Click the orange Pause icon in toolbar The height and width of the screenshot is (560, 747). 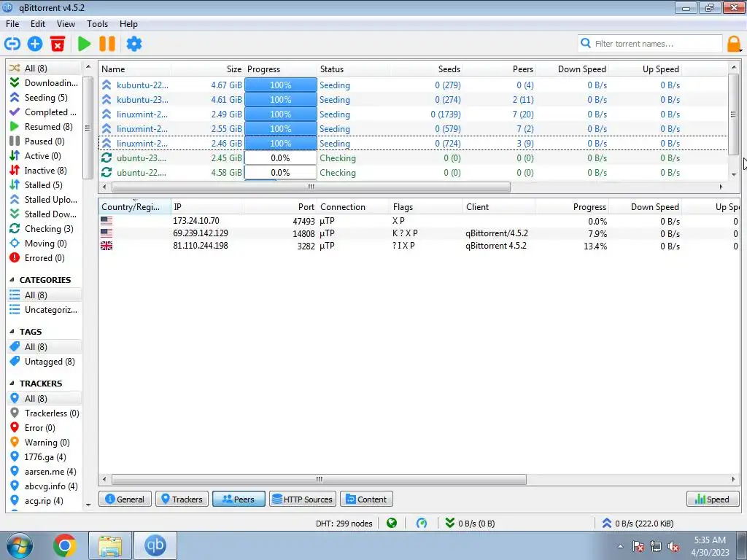[x=107, y=44]
